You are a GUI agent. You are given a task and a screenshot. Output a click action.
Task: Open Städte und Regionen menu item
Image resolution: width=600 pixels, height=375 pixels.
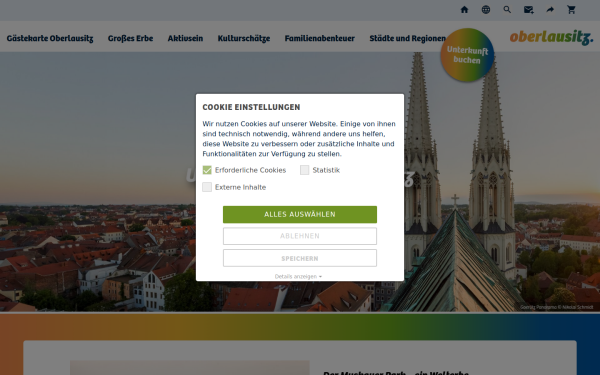tap(408, 38)
